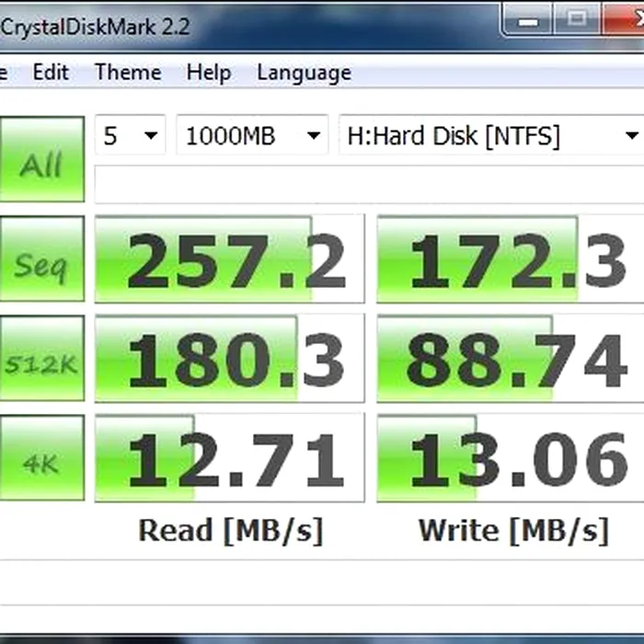
Task: Click the 512K write result 88.74
Action: 510,359
